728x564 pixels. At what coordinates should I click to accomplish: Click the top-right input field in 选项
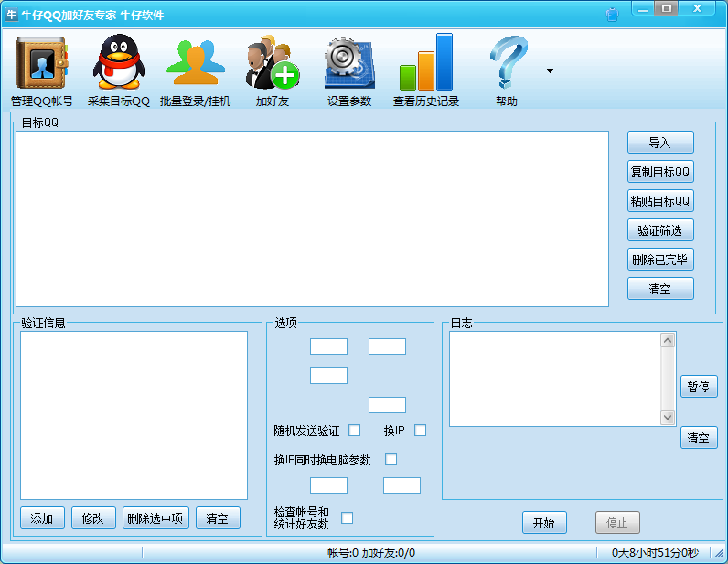click(x=387, y=346)
